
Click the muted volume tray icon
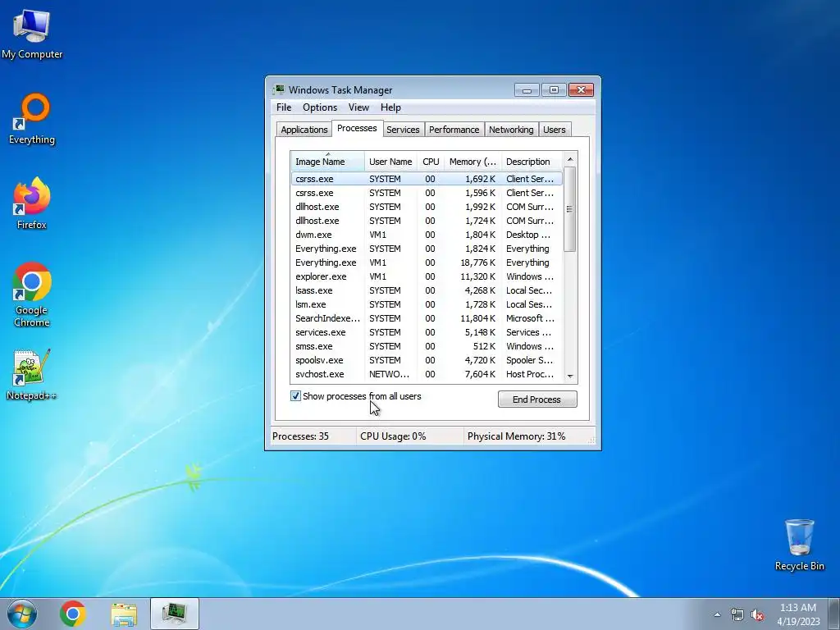757,615
